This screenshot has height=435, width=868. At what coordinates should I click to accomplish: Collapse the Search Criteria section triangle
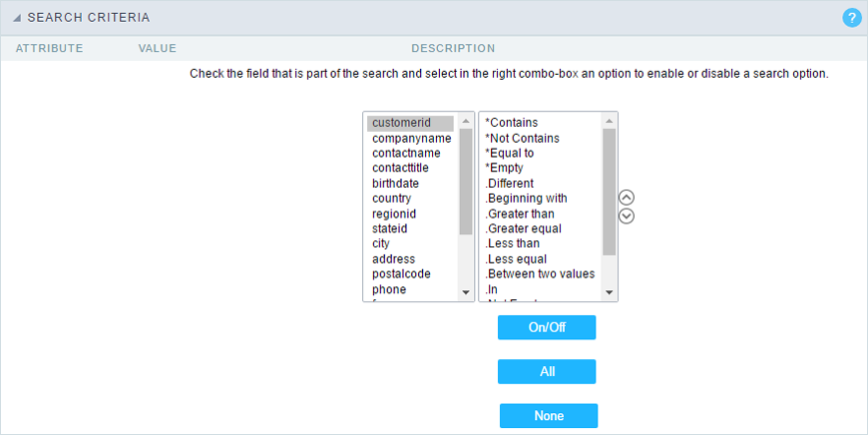pyautogui.click(x=17, y=18)
